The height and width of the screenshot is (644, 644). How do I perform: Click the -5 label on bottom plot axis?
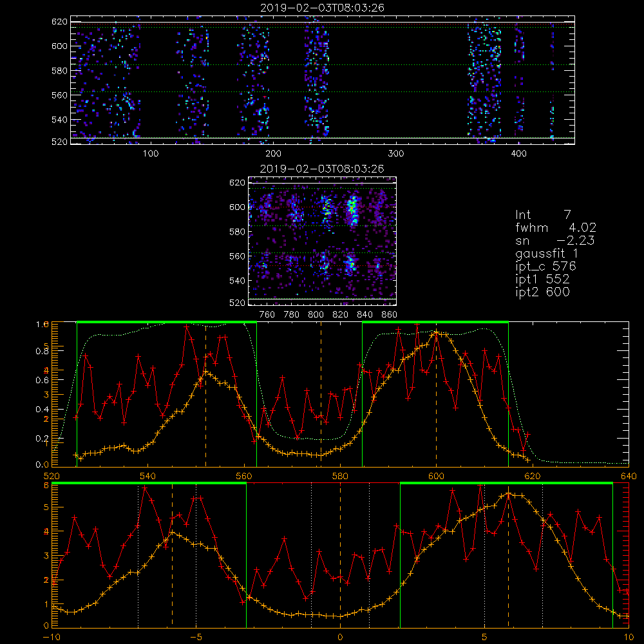pos(196,638)
